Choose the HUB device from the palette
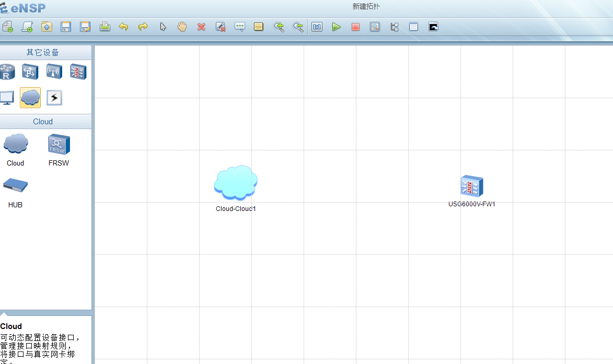This screenshot has width=613, height=364. pos(15,186)
